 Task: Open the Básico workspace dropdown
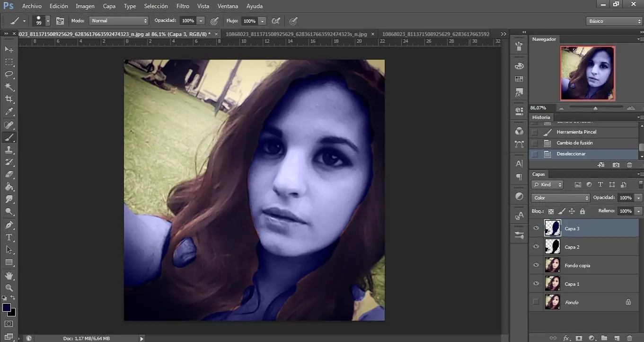point(614,21)
